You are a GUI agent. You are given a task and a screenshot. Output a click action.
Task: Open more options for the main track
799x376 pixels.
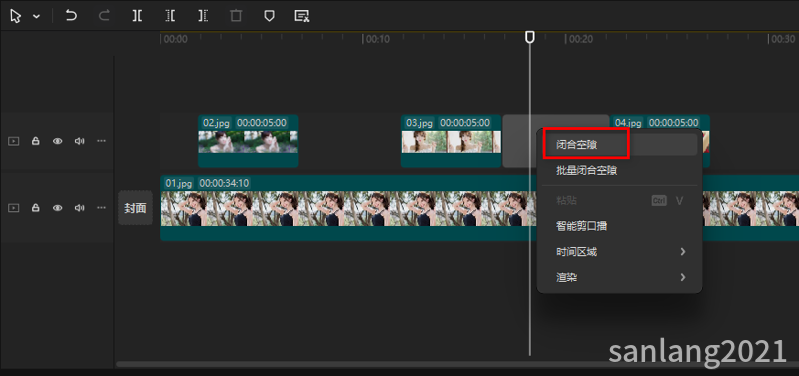101,207
